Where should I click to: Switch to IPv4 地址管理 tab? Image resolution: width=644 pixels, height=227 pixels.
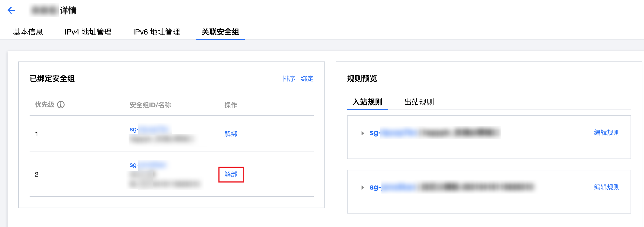[88, 32]
